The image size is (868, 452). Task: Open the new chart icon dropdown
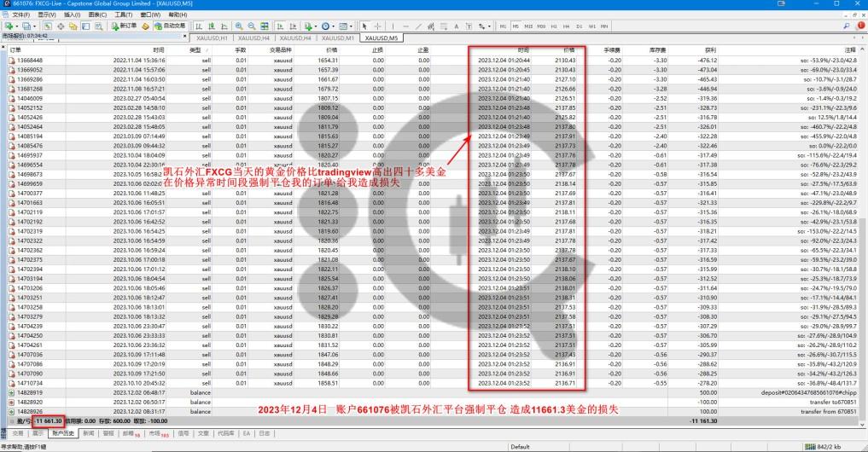pyautogui.click(x=9, y=26)
